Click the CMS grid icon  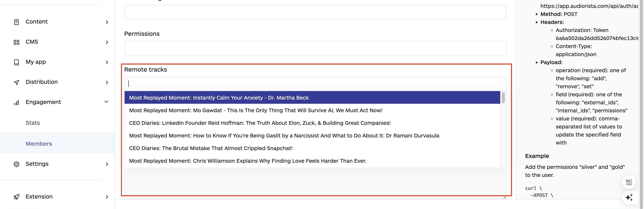point(16,42)
